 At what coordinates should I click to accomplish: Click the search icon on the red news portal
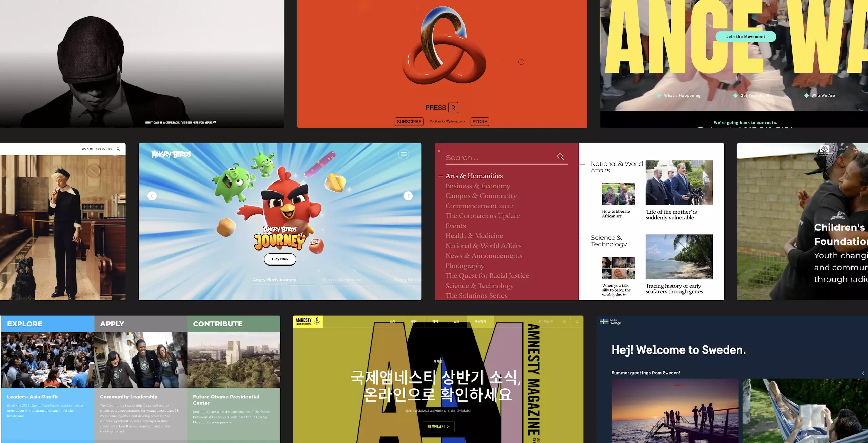(x=561, y=156)
